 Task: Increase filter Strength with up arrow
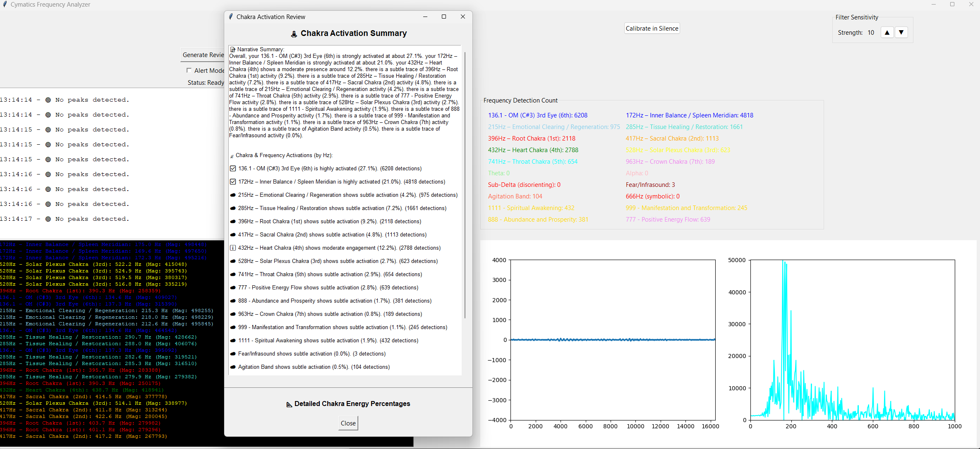click(887, 33)
